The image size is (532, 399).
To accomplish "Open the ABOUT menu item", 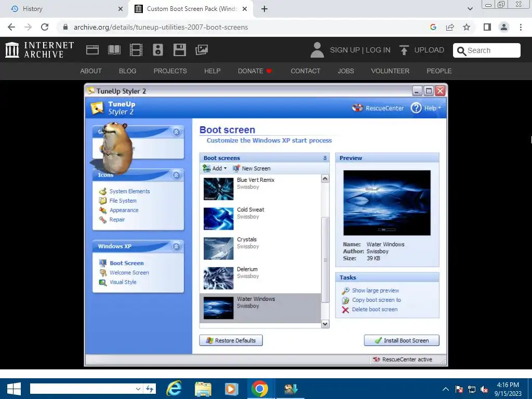I will (91, 71).
